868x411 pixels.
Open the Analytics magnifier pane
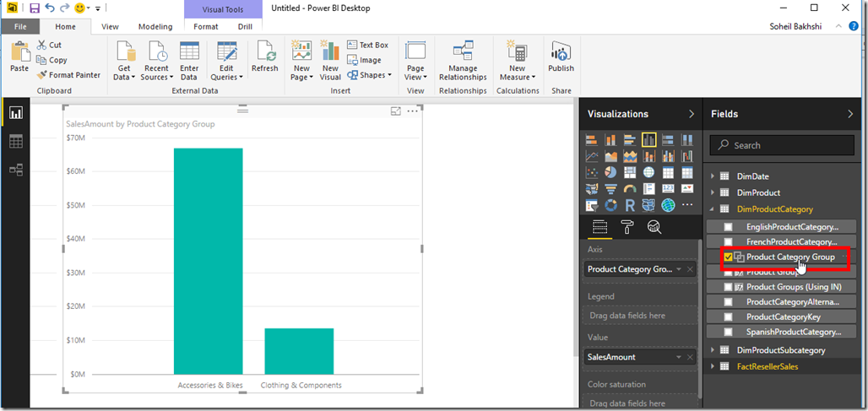pos(654,227)
